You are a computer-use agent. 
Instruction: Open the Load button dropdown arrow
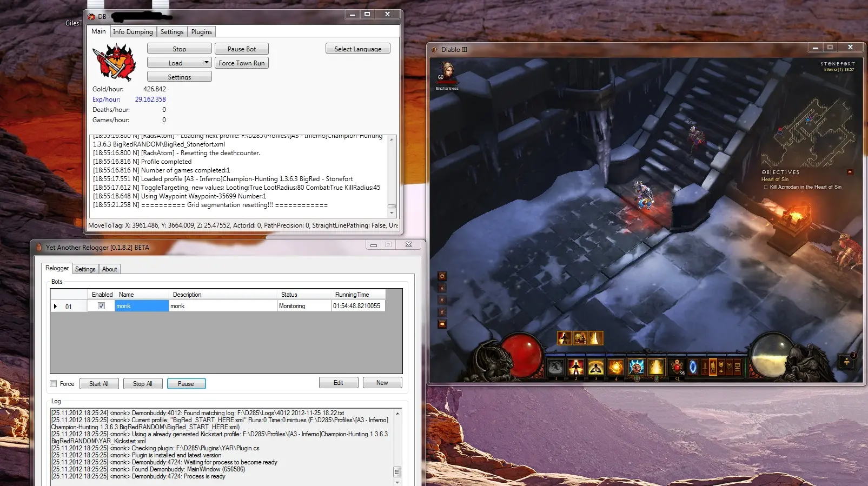(206, 63)
